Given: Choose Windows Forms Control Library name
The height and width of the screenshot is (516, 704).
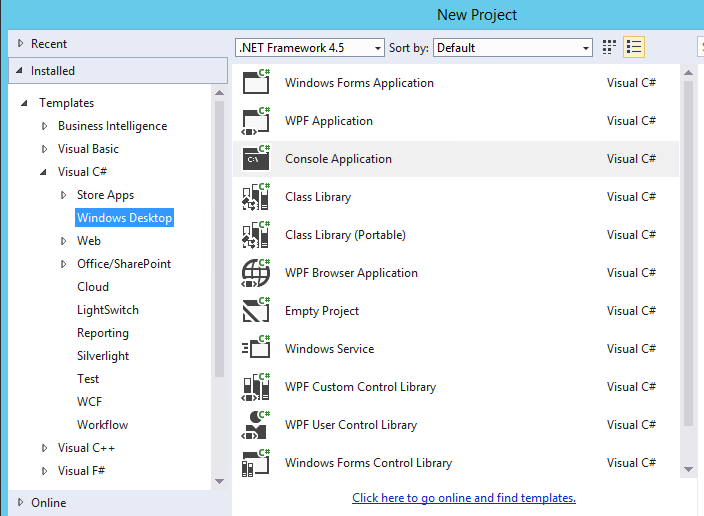Looking at the screenshot, I should (369, 463).
